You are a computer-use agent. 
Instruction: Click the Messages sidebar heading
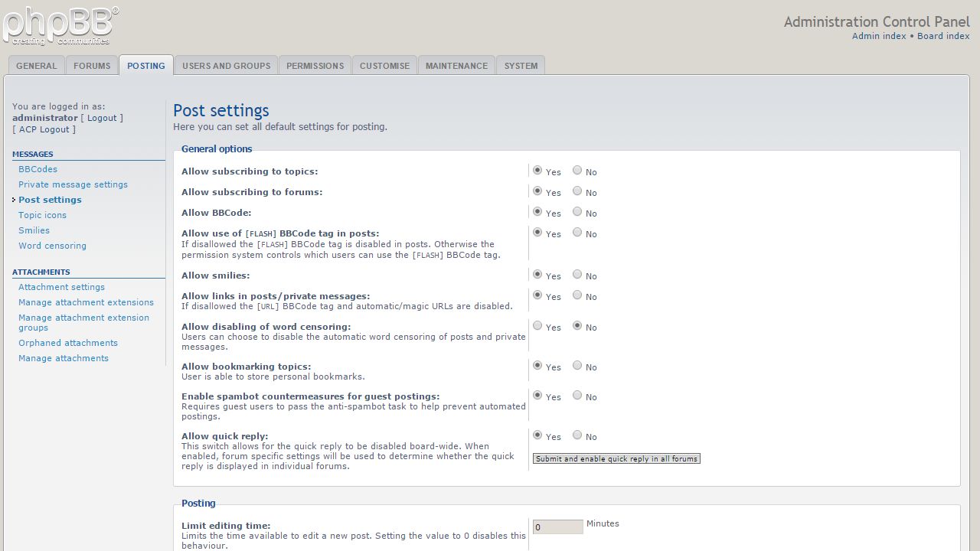point(33,154)
